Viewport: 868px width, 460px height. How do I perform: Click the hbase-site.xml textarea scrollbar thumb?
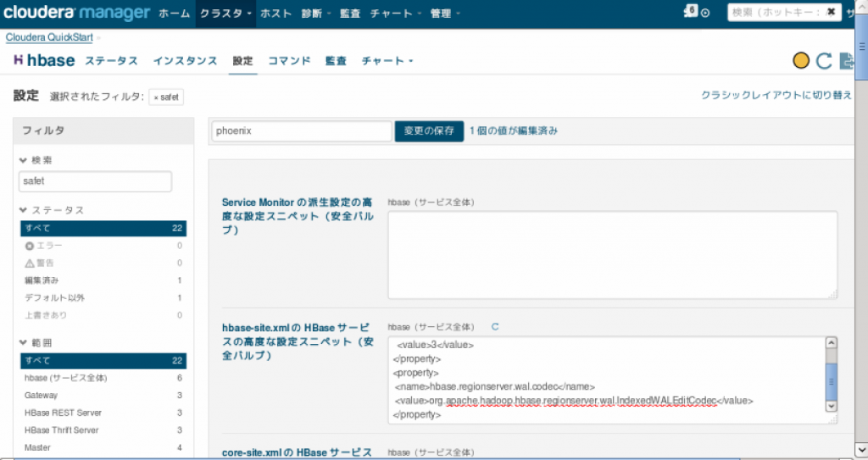(831, 382)
